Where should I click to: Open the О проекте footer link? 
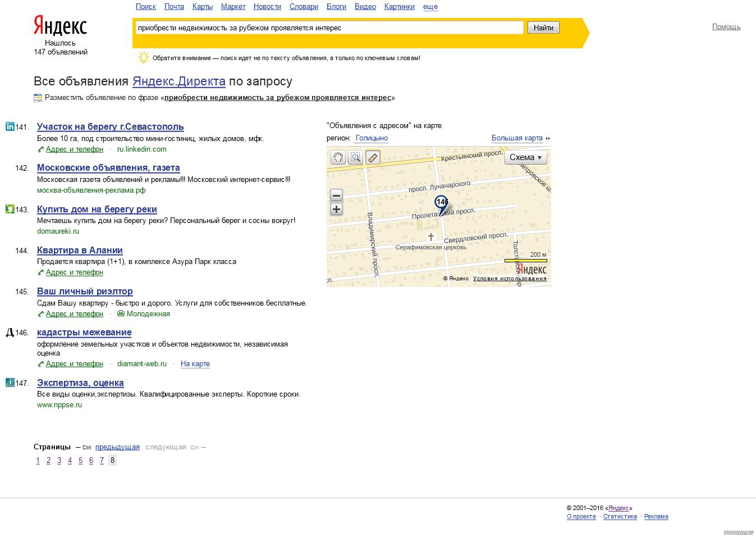coord(581,517)
